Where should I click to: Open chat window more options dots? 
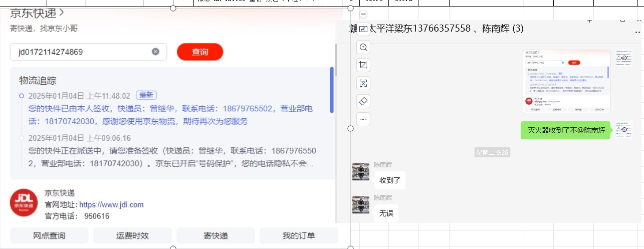tap(638, 32)
